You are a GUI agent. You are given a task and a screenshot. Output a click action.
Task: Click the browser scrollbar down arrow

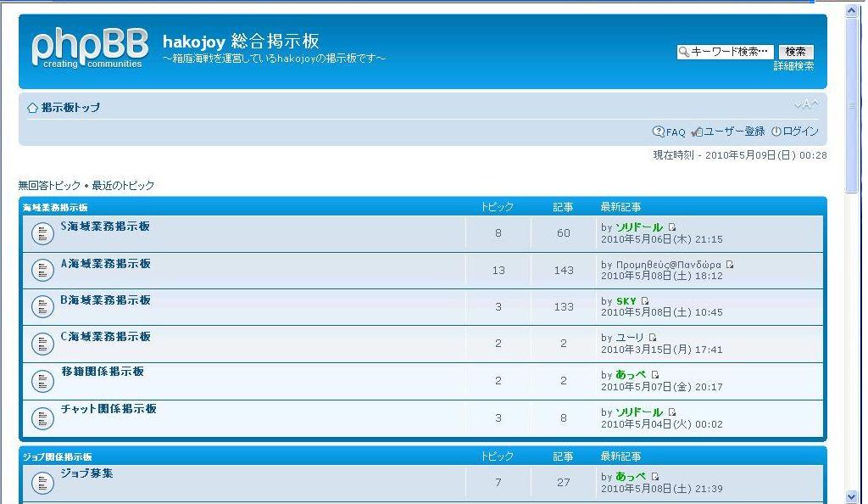852,497
